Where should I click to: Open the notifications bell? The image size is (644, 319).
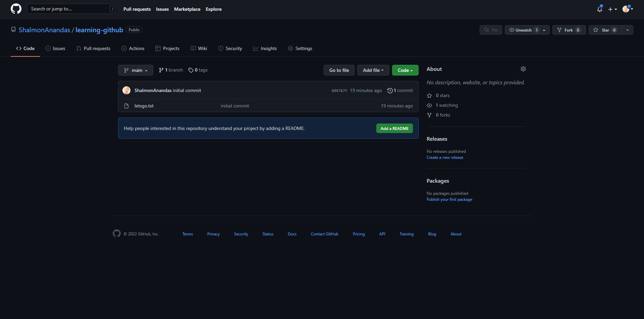(600, 9)
